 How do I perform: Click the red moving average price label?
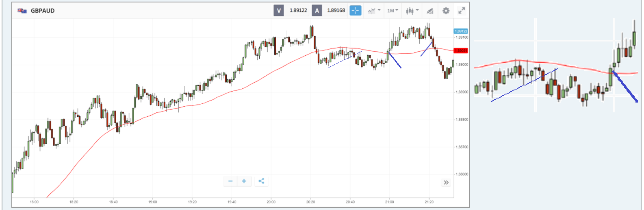pos(461,50)
